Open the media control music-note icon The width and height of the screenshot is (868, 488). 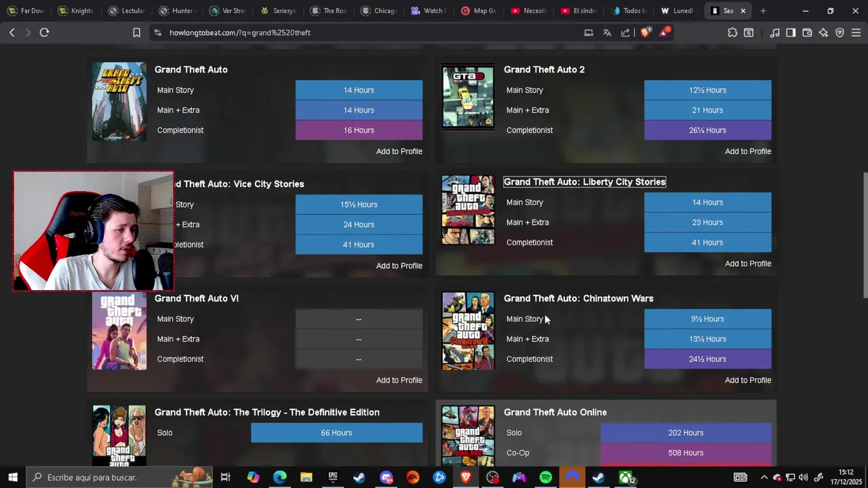774,33
